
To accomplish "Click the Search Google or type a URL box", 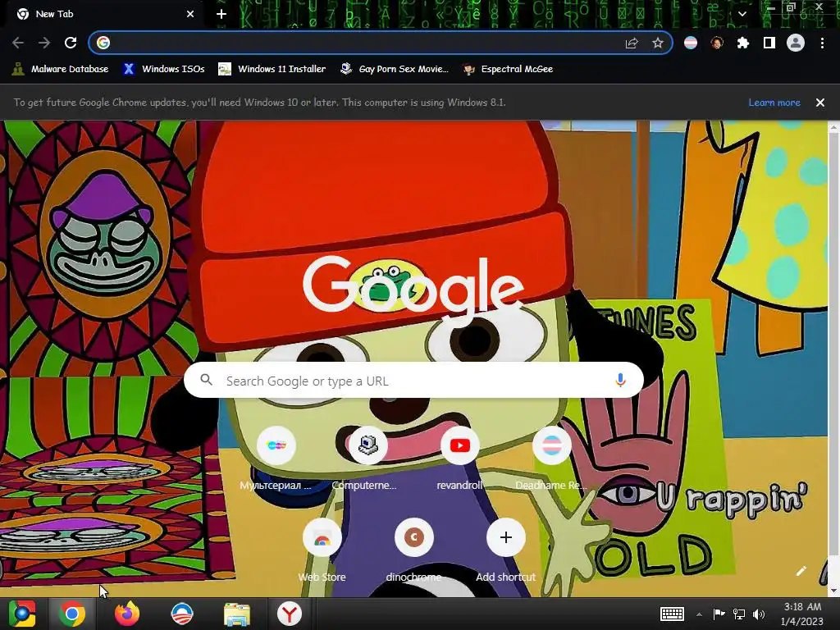I will pyautogui.click(x=413, y=381).
